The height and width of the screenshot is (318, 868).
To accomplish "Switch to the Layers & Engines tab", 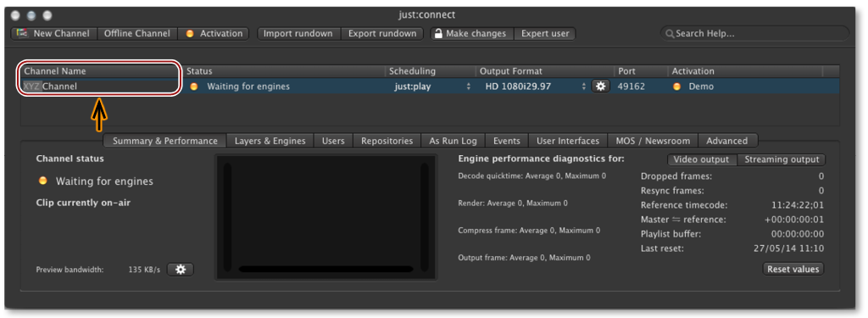I will [x=270, y=141].
